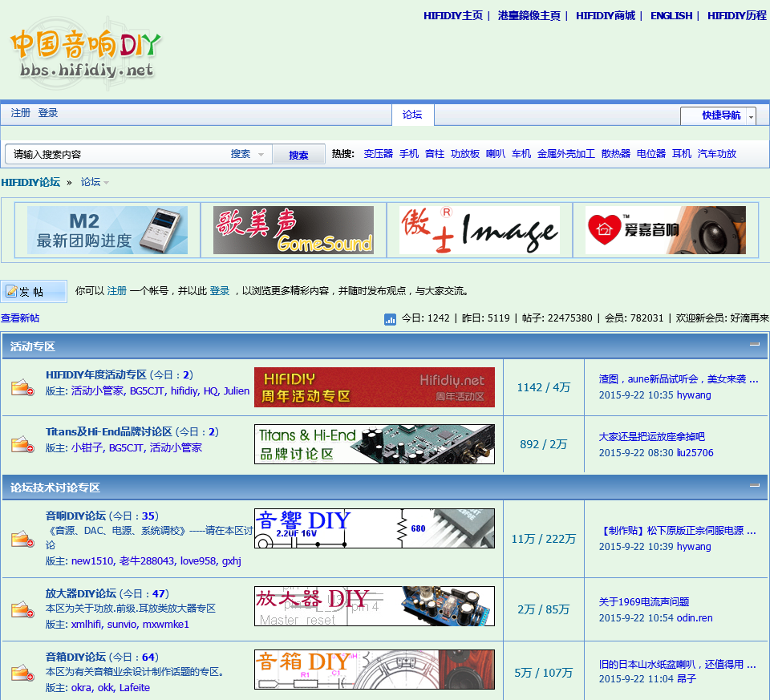
Task: Open the 搜索 type dropdown in search box
Action: 248,154
